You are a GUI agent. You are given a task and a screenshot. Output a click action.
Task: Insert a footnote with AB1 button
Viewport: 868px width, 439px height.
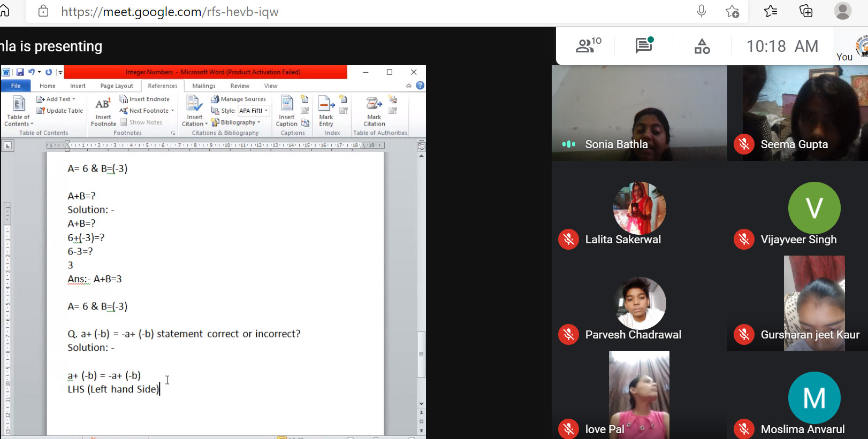[103, 111]
